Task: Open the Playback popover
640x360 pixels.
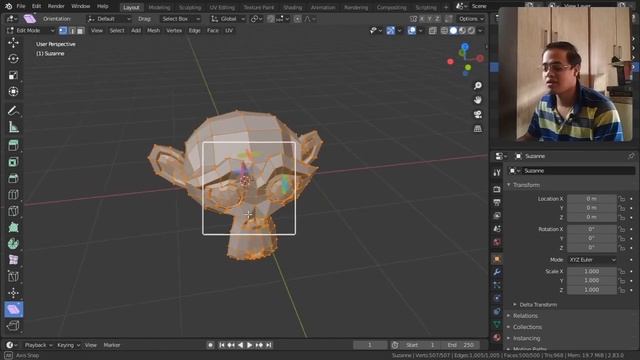Action: [38, 345]
